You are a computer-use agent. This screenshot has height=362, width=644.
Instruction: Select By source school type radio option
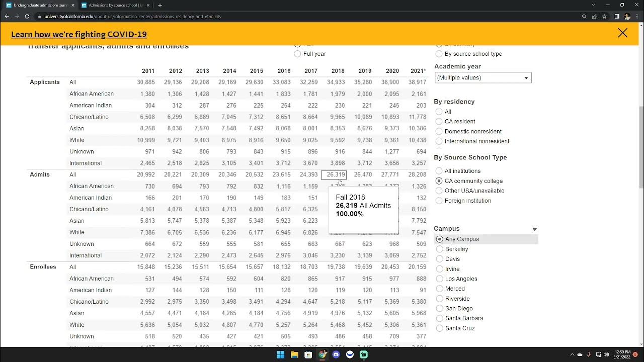pos(439,54)
